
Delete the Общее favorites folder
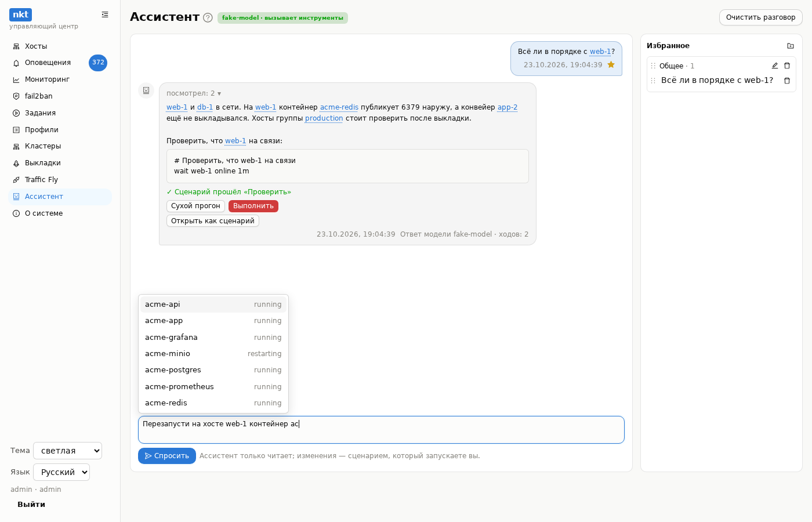[787, 66]
